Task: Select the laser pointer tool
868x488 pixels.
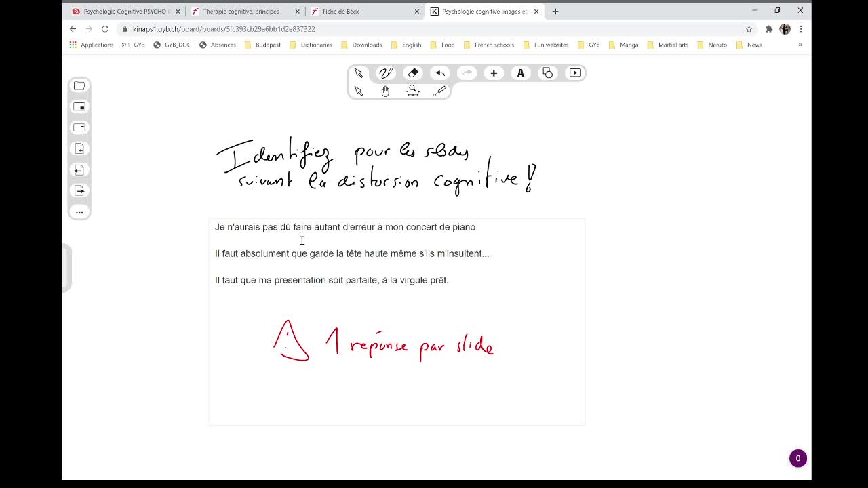Action: [440, 91]
